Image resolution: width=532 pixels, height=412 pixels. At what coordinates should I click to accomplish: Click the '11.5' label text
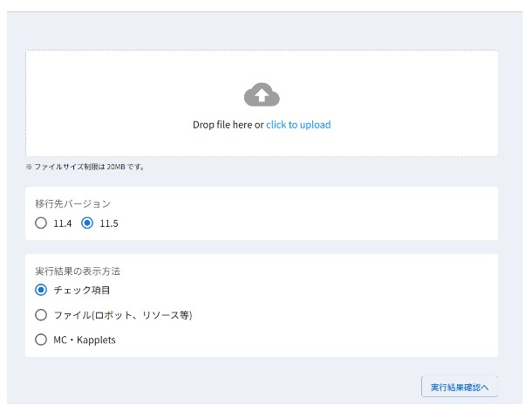pyautogui.click(x=108, y=223)
